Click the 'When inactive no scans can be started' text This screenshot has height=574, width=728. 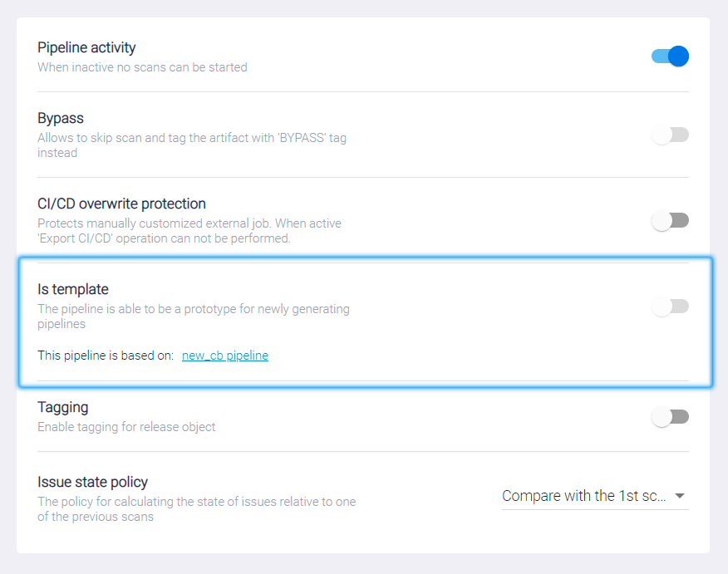pos(142,67)
